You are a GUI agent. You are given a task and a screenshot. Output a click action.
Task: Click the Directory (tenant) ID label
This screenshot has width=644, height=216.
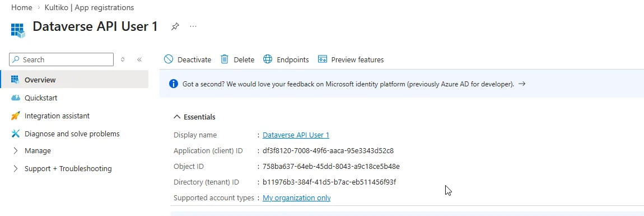[x=206, y=182]
